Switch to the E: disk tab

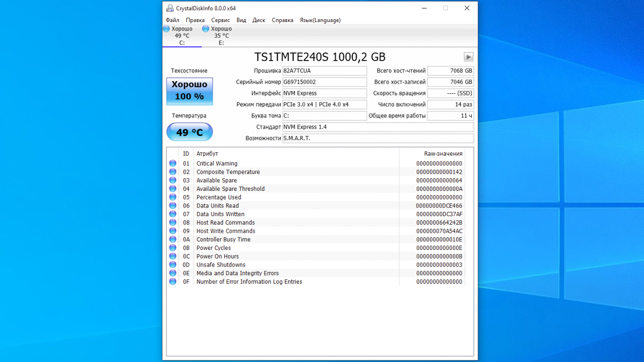click(x=221, y=35)
